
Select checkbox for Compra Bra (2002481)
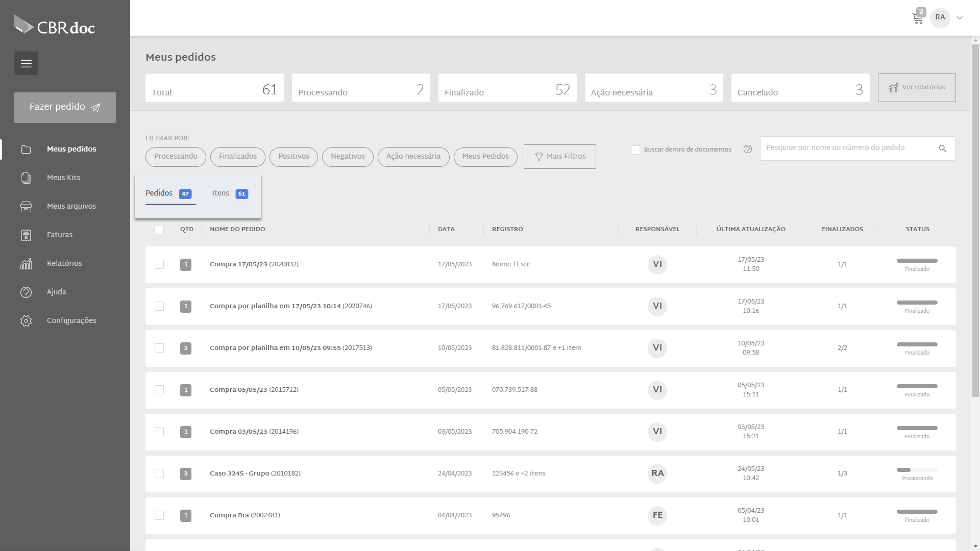[x=159, y=515]
